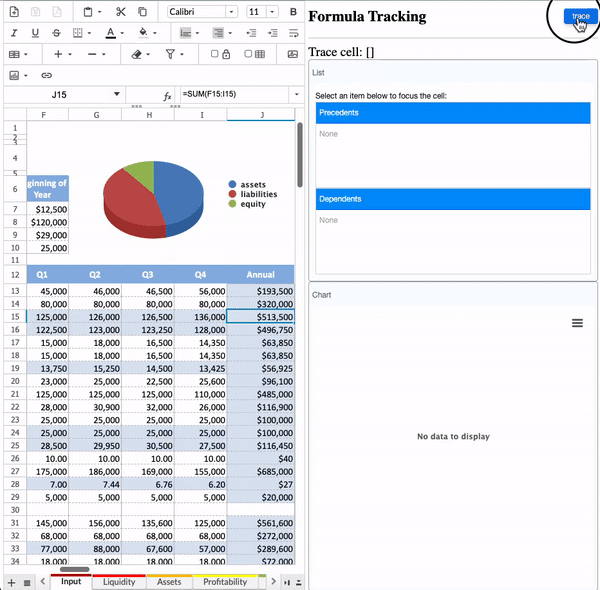Click the insert image icon
This screenshot has width=600, height=590.
(293, 54)
